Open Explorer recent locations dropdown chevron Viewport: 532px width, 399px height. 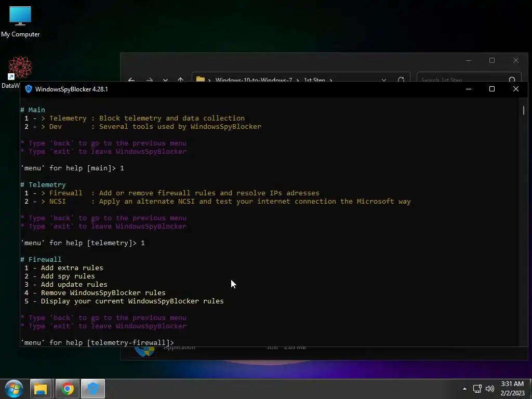point(165,81)
